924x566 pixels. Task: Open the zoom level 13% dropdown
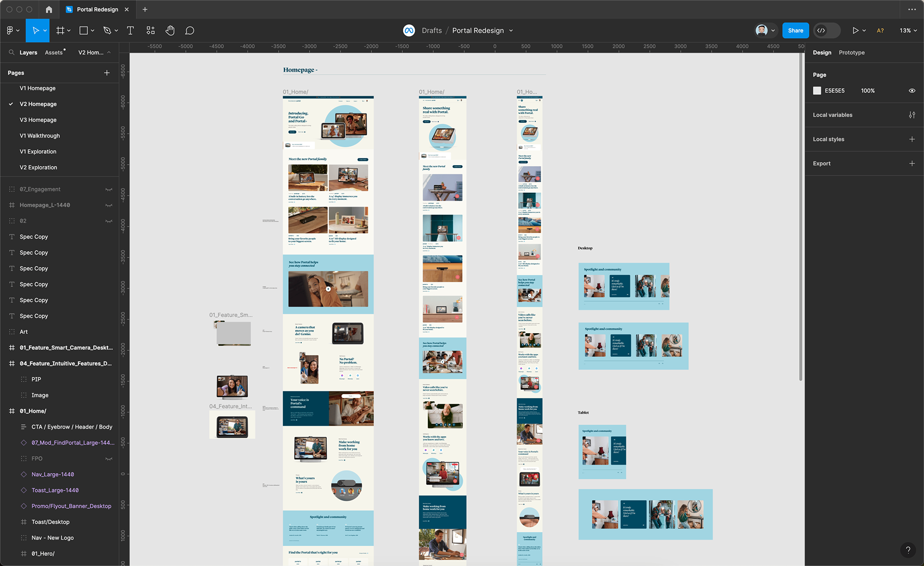[x=908, y=30]
